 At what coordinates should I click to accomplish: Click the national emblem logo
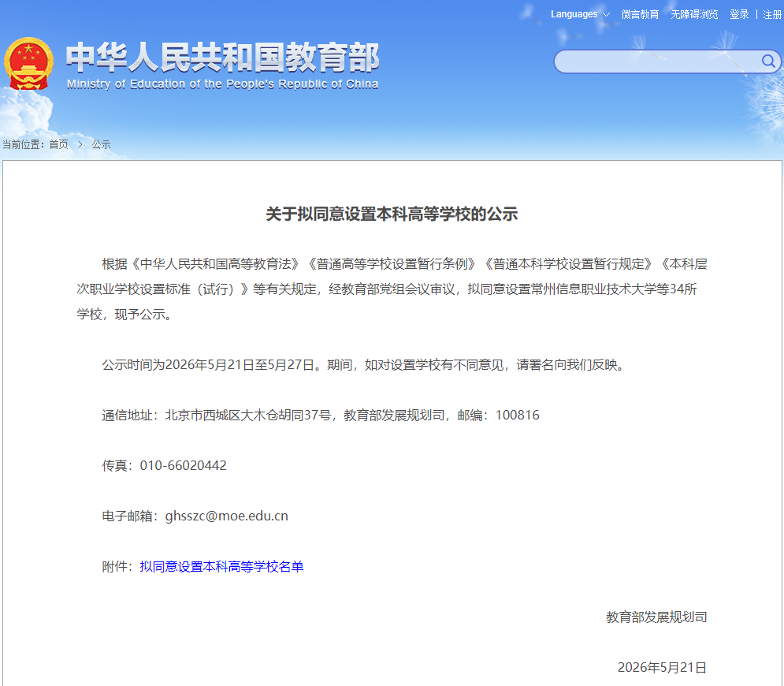28,64
